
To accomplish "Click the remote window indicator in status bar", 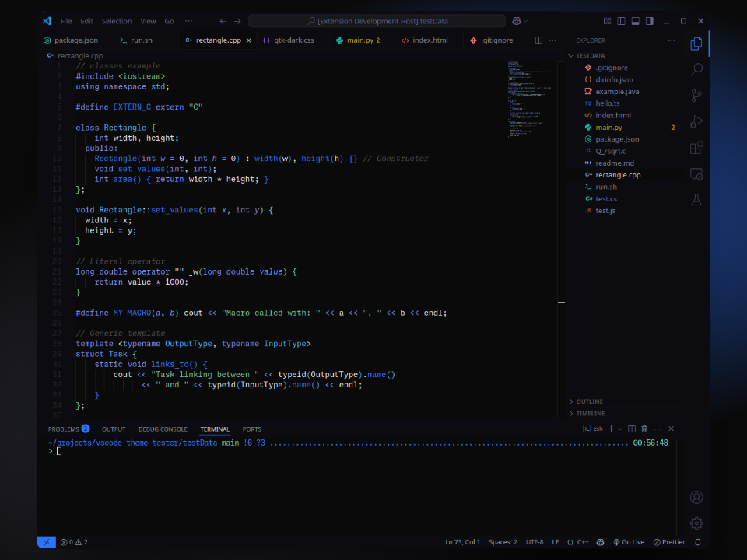I will click(x=46, y=542).
